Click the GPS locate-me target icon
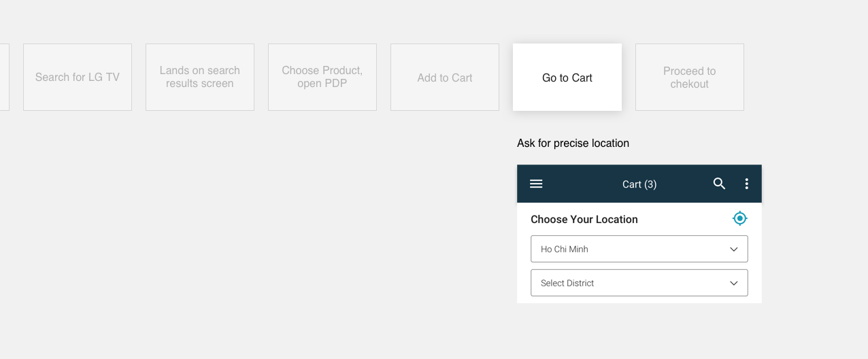Screen dimensions: 868x359 click(x=739, y=218)
